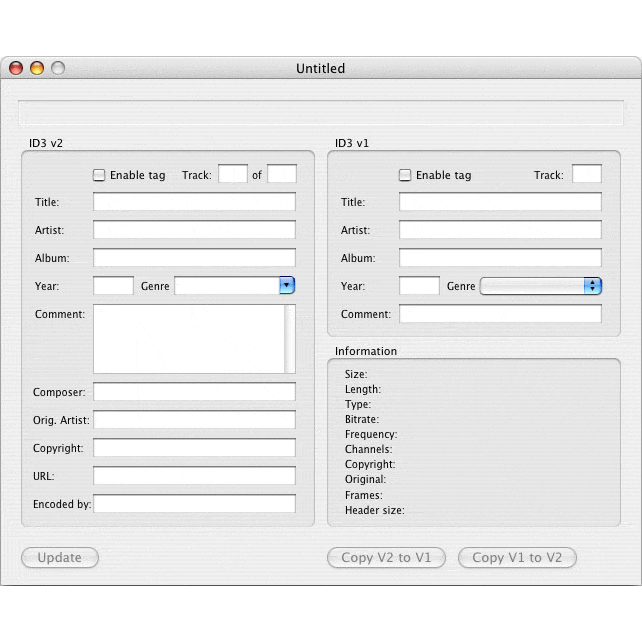Focus the Orig. Artist field

point(194,420)
